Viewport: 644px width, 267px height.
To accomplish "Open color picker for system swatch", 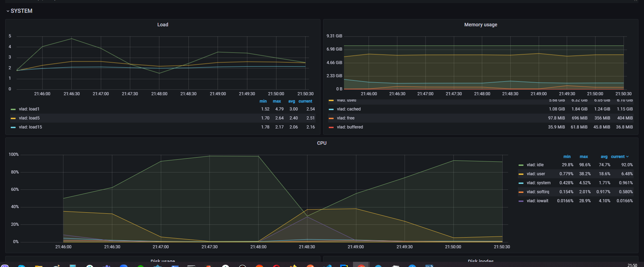I will (521, 183).
